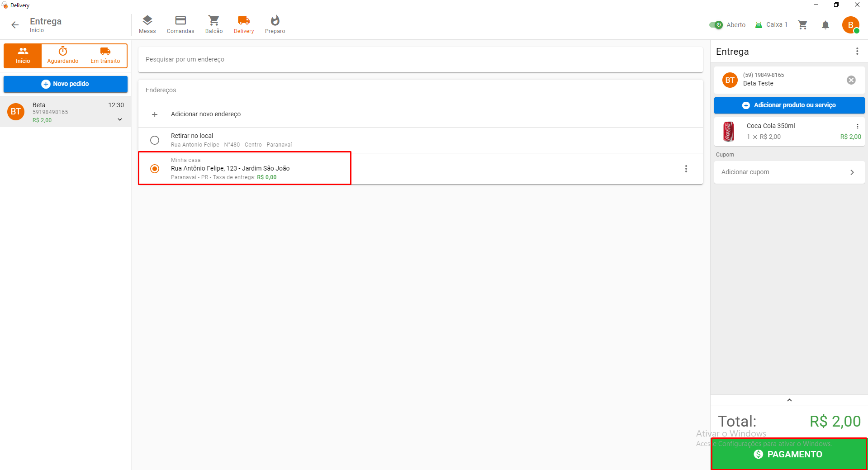This screenshot has width=868, height=470.
Task: Proceed to PAGAMENTO
Action: click(x=789, y=454)
